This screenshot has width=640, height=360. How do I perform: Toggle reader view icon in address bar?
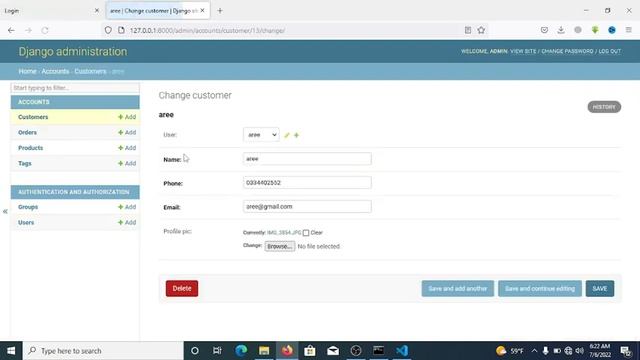[x=468, y=30]
